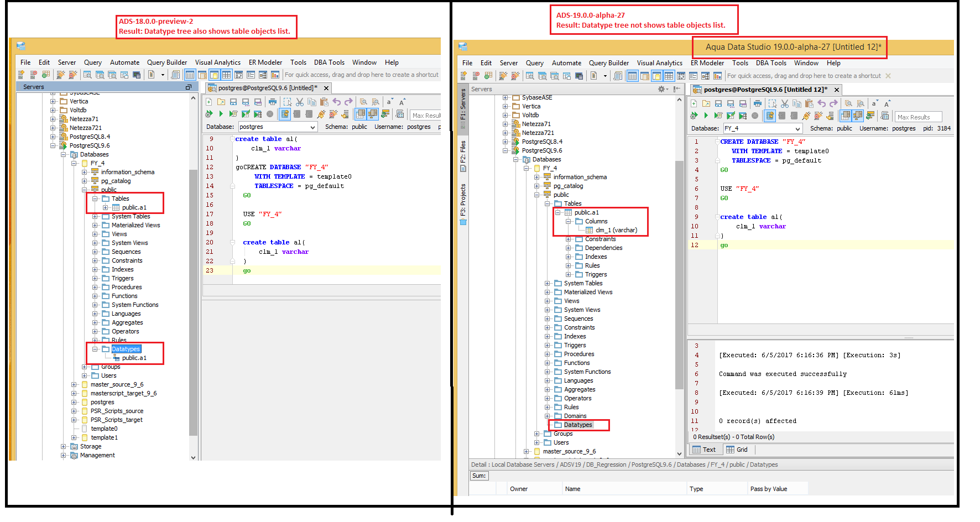Click Open file icon in left window editor
Screen dimensions: 980x522
pos(221,102)
